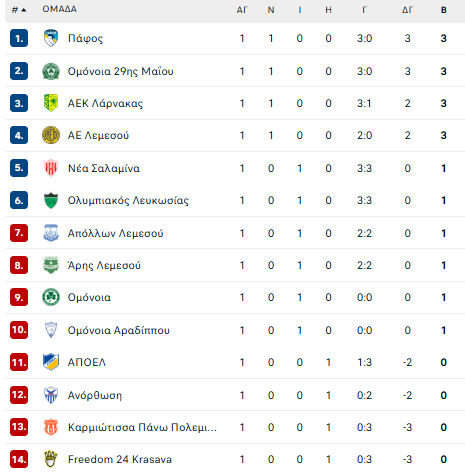465x475 pixels.
Task: Click the ΟΜΑΔΑ column header
Action: [60, 9]
